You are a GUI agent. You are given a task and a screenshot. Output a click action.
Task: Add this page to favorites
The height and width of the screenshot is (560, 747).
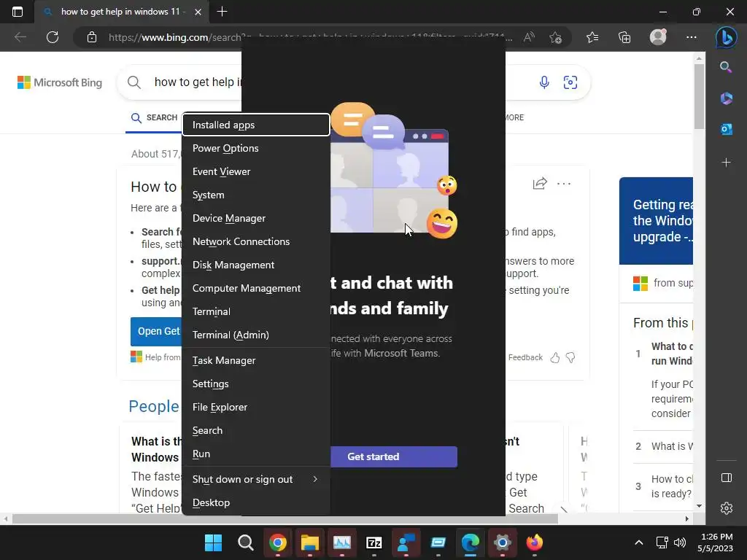tap(555, 37)
